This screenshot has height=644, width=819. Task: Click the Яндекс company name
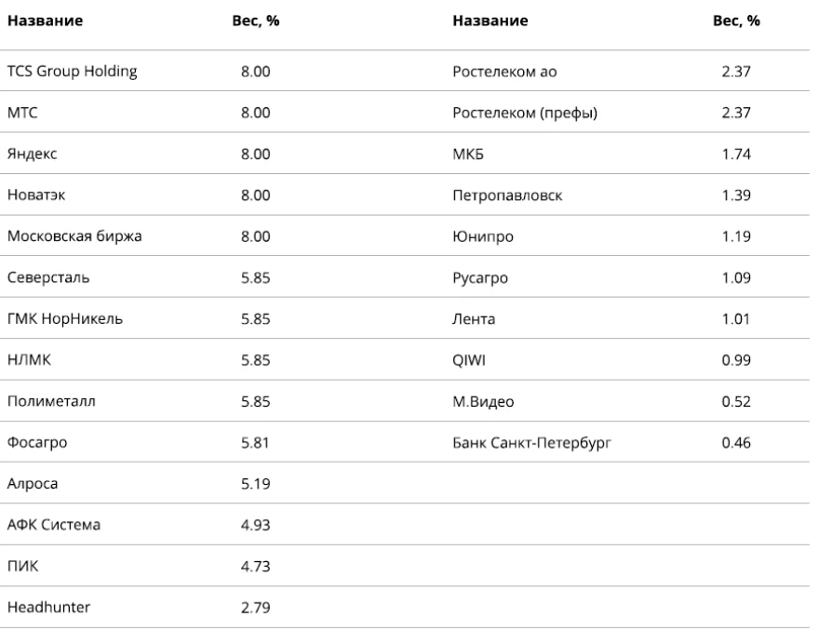pos(32,154)
